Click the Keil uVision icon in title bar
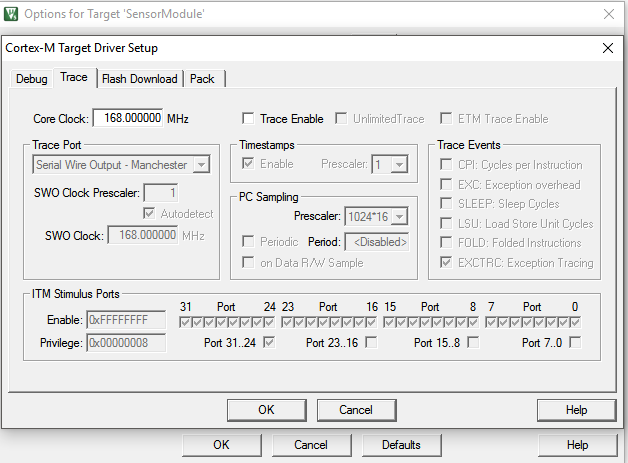 click(11, 14)
